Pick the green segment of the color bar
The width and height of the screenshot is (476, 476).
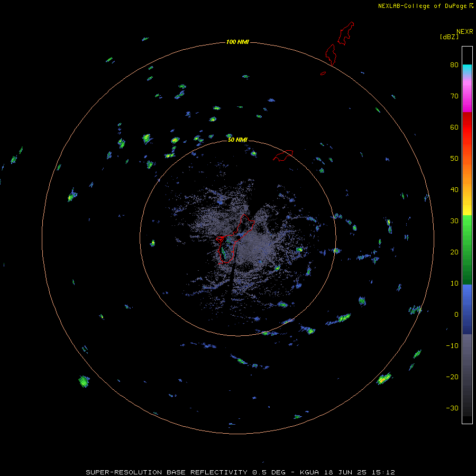coord(467,250)
